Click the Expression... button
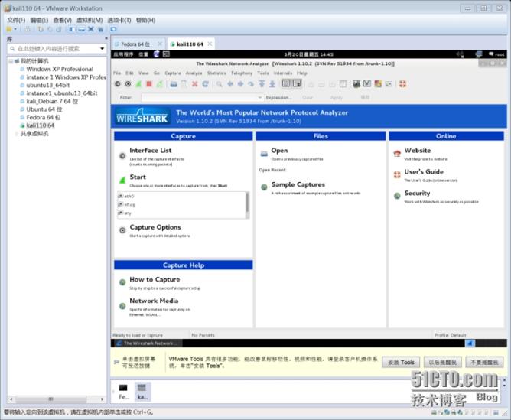 278,97
